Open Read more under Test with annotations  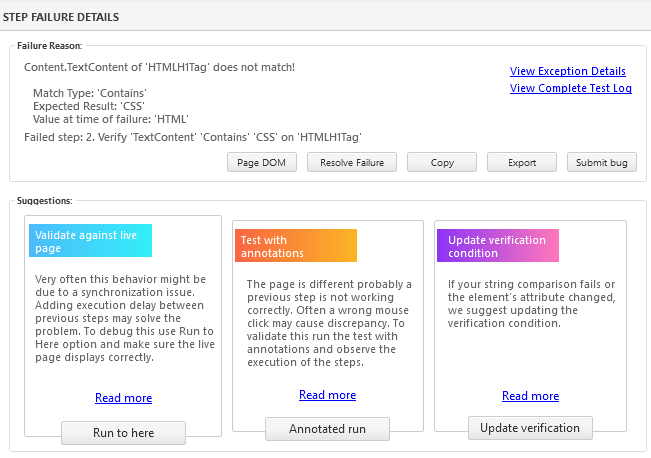tap(327, 395)
